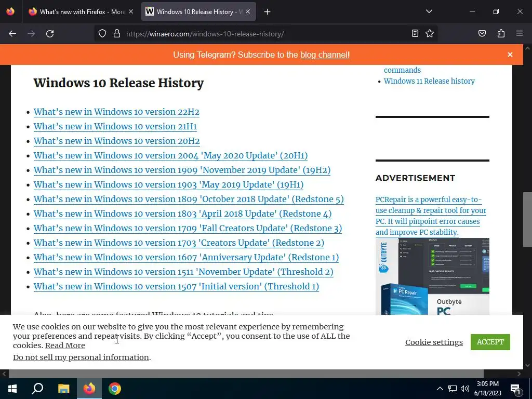Close the Windows 10 Release History tab
Screen dimensions: 532x399
point(248,11)
